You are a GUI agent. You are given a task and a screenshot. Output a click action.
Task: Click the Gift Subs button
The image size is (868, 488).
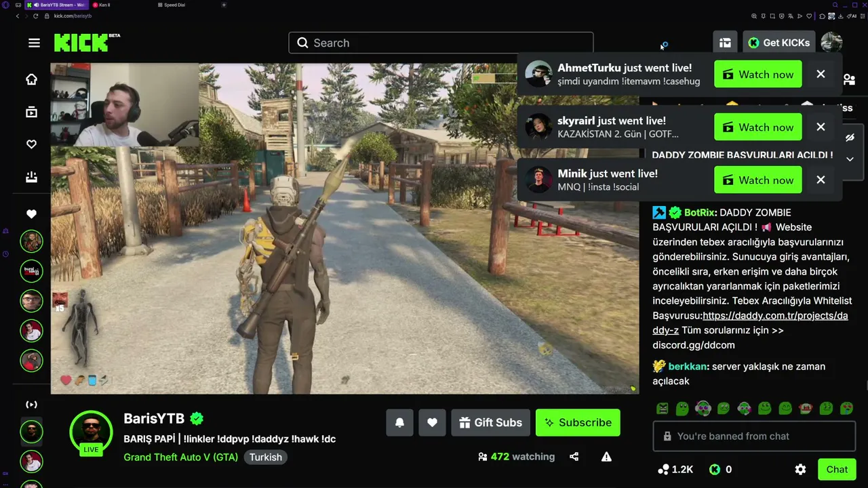pos(490,422)
